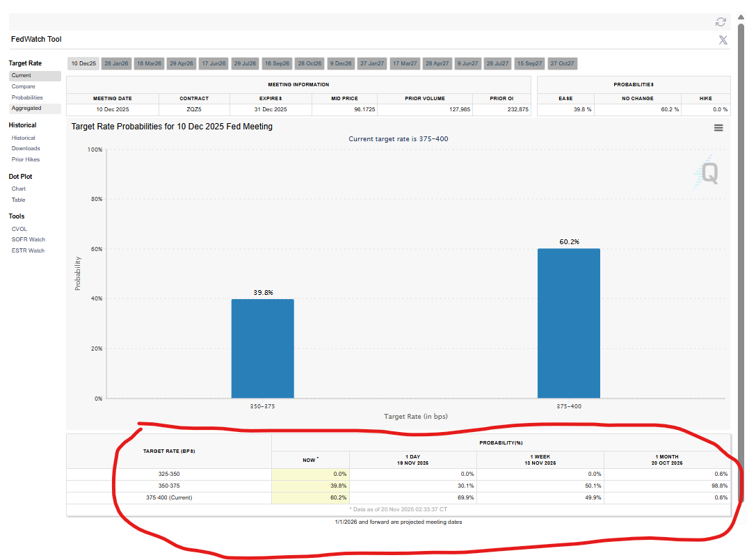756x560 pixels.
Task: Open SOFR Watch tool
Action: click(x=29, y=240)
